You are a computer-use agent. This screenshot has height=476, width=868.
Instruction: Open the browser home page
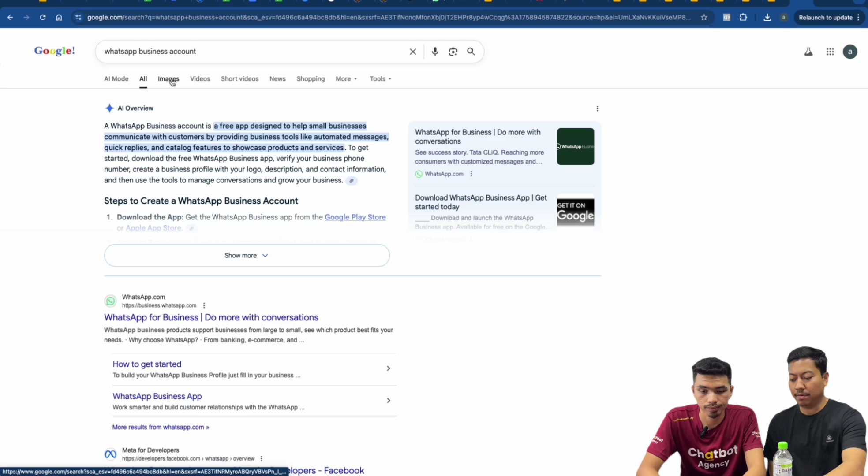pyautogui.click(x=59, y=17)
